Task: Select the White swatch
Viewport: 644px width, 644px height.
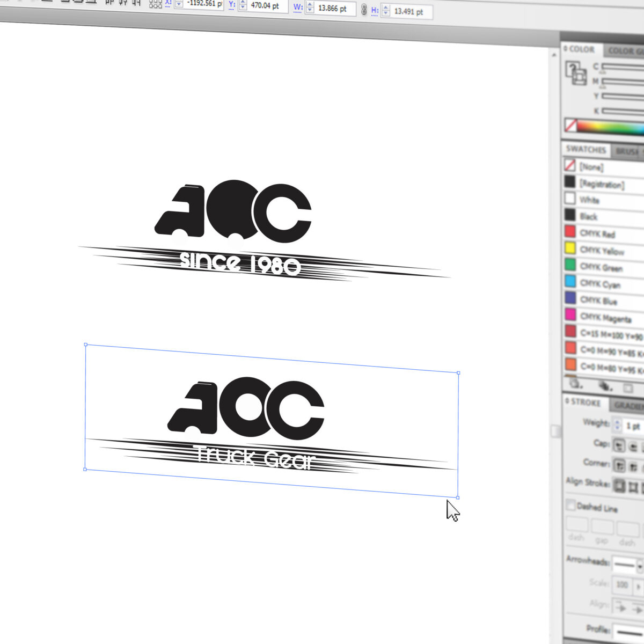Action: pos(604,200)
